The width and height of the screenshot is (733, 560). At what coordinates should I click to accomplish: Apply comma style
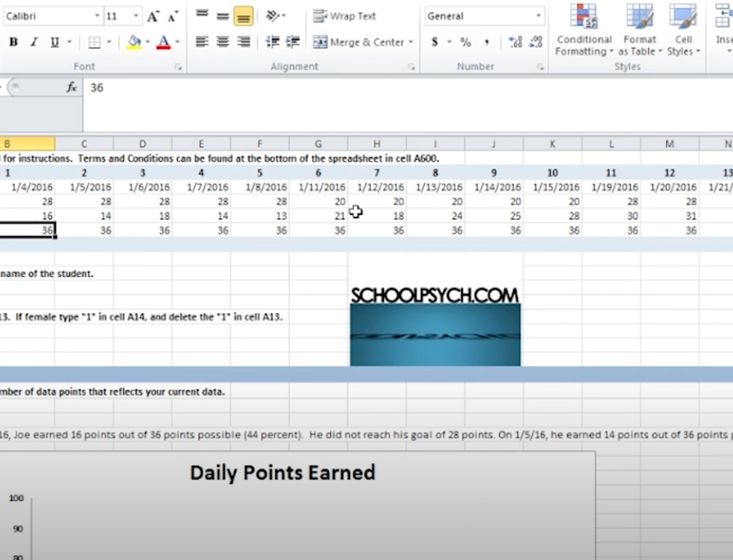[x=487, y=42]
